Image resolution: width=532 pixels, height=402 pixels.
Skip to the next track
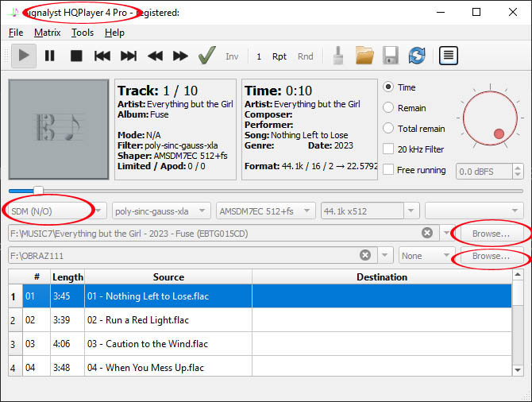point(129,56)
